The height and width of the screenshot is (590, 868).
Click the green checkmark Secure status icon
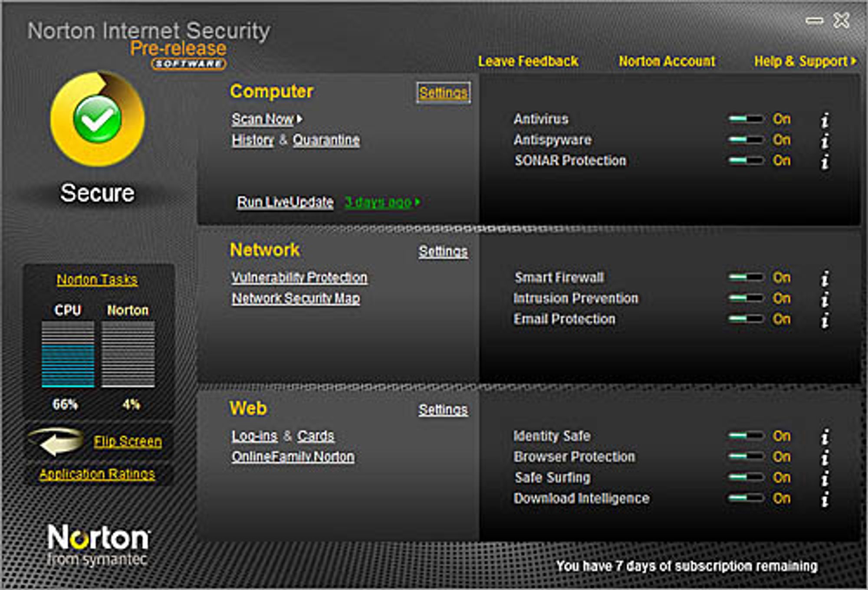[x=97, y=119]
